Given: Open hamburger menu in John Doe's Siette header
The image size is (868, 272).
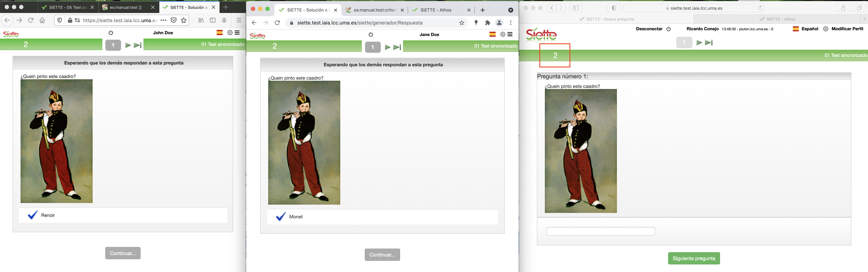Looking at the screenshot, I should [237, 33].
